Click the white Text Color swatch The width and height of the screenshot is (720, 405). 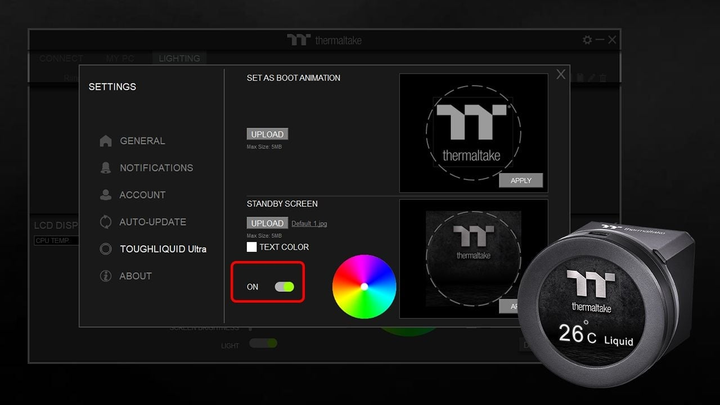pyautogui.click(x=252, y=247)
